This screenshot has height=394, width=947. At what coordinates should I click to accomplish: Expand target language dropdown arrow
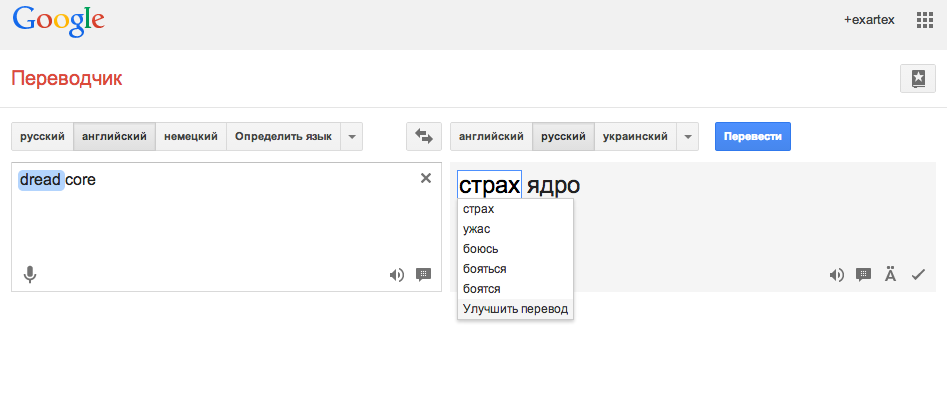[687, 137]
